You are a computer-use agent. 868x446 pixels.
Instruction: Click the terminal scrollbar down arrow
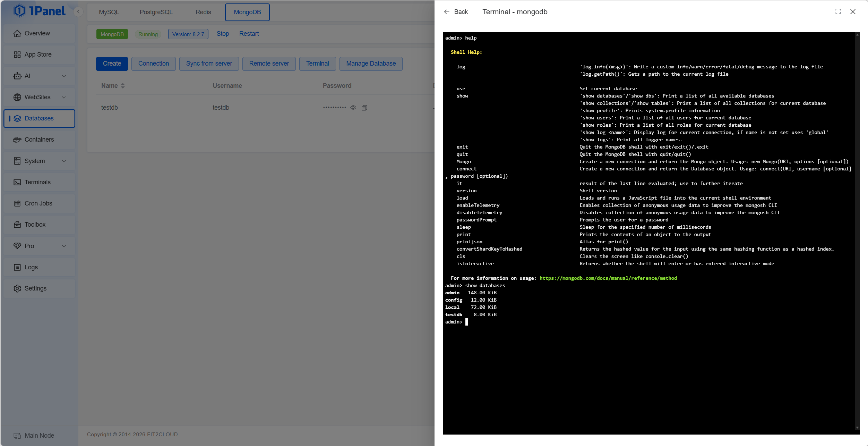point(857,428)
